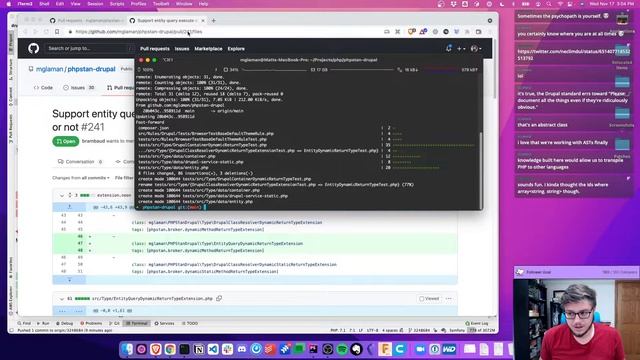This screenshot has height=360, width=640.
Task: Open Issues in GitHub header
Action: pos(182,49)
